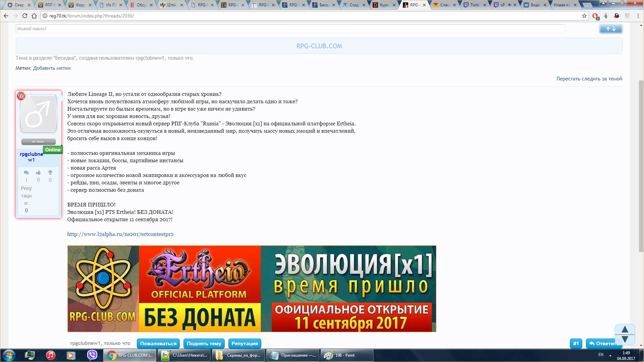Click the system clock in the tray
Screen dimensions: 644x362
(626, 356)
